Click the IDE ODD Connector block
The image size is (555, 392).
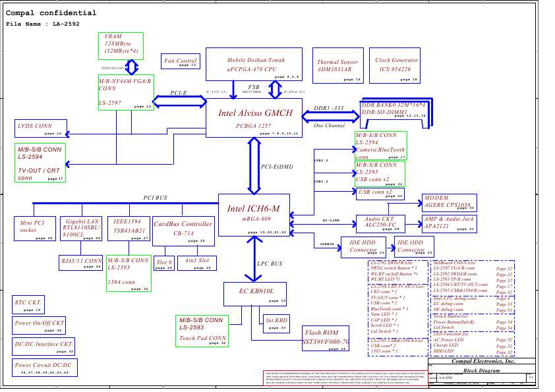coord(414,247)
